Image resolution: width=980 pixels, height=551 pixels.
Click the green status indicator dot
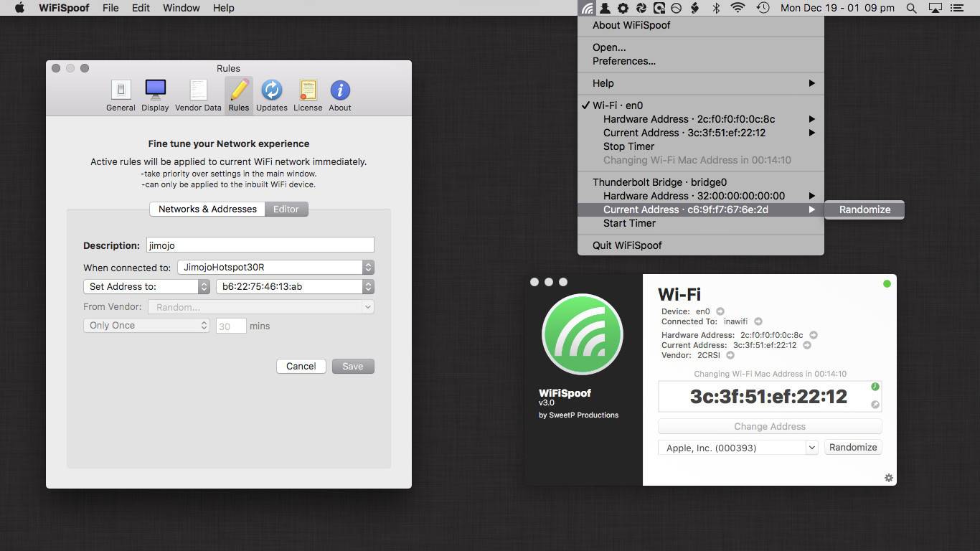(887, 284)
